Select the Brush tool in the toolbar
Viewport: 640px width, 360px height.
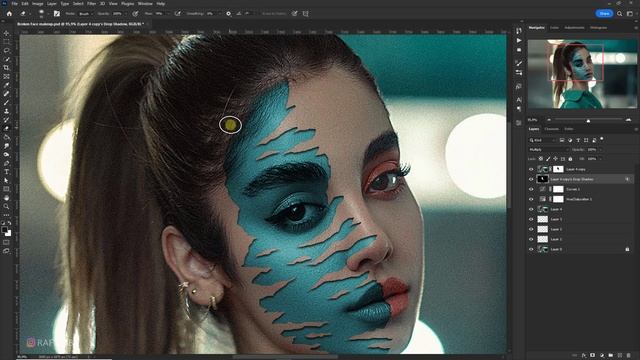6,102
